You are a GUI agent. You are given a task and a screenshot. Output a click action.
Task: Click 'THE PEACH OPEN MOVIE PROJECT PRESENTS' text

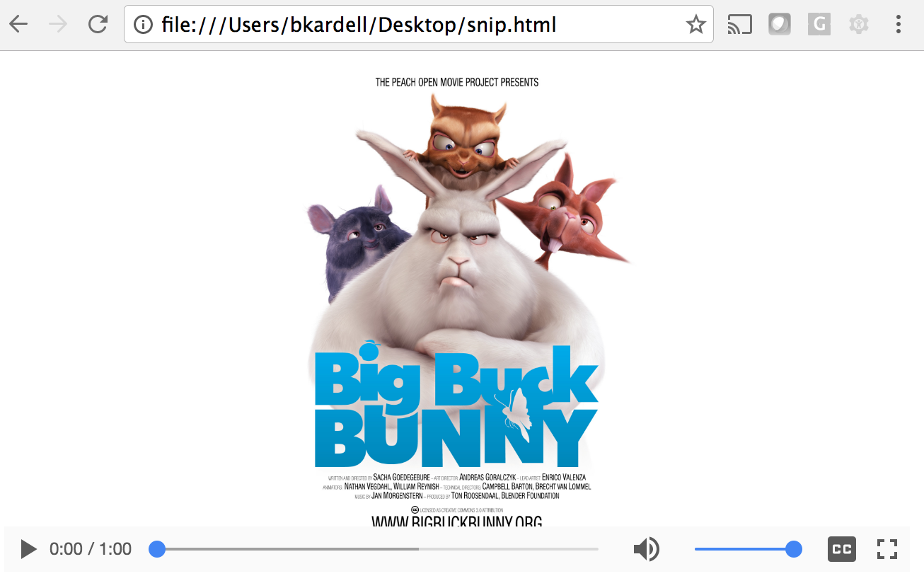point(457,82)
